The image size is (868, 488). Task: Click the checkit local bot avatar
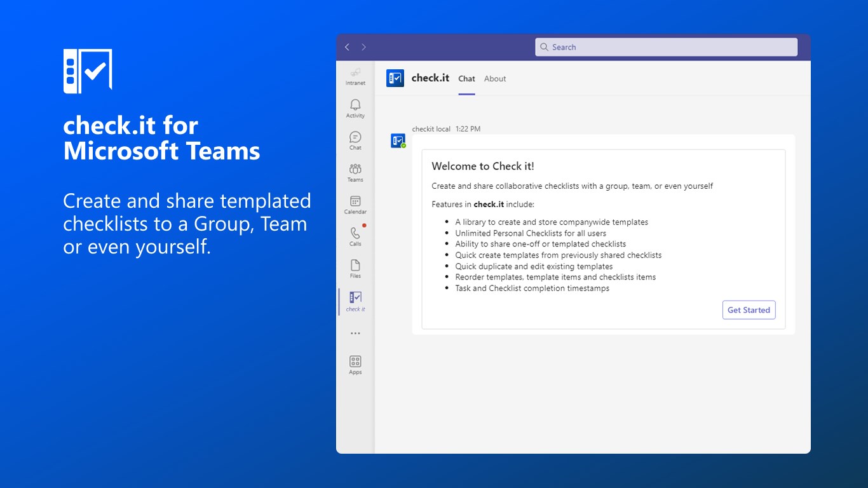[398, 140]
